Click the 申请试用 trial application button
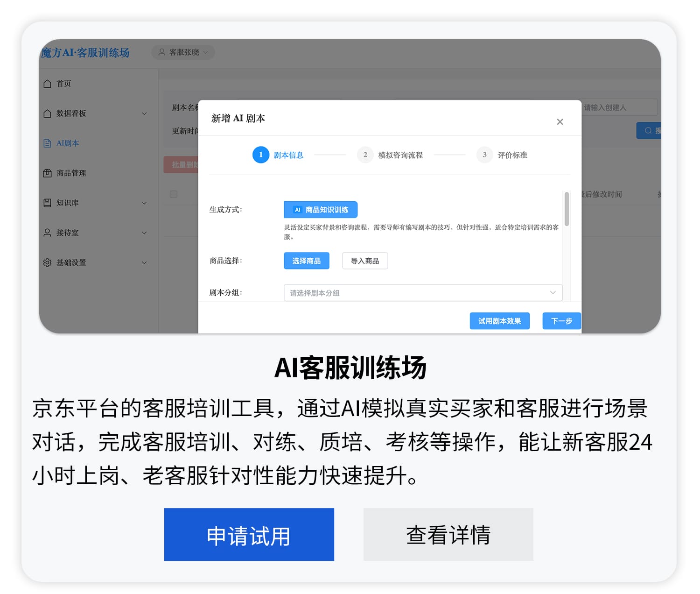 point(249,534)
